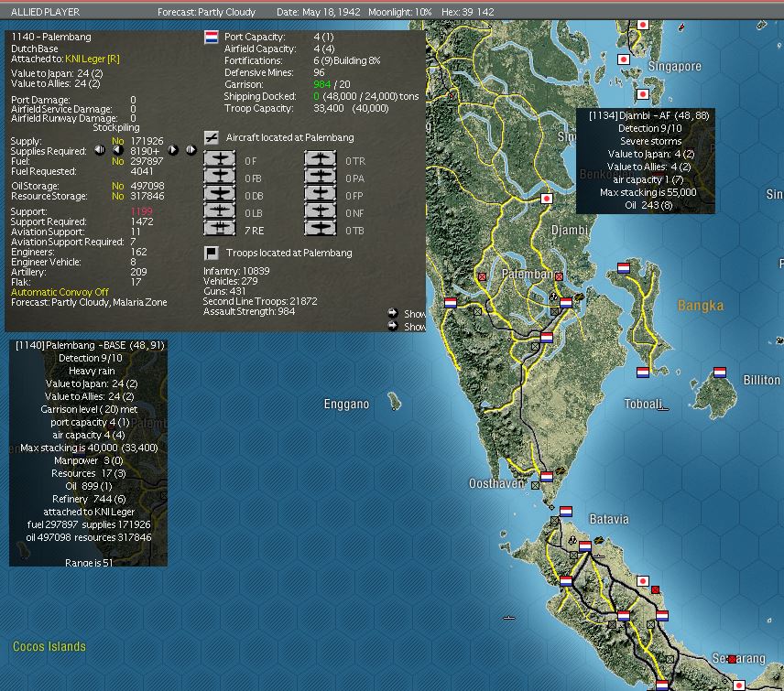Click the ship icon in the sea west of Java
This screenshot has width=784, height=691.
pos(509,618)
